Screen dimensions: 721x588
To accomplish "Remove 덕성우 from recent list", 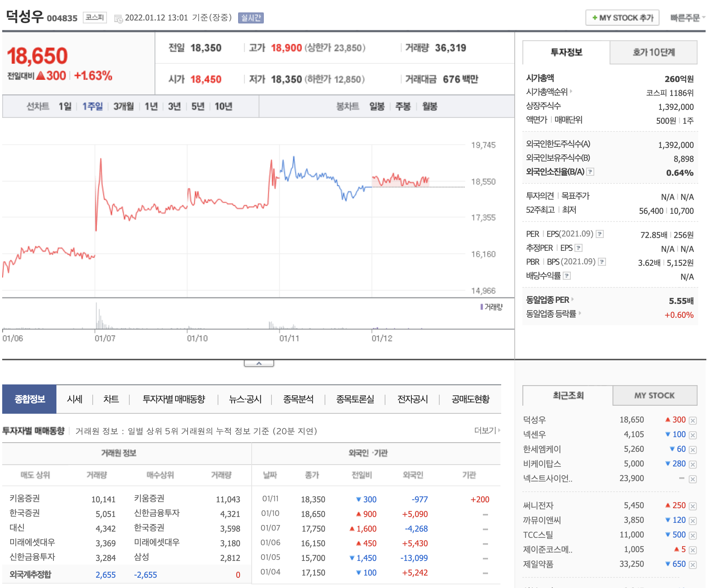I will [x=692, y=420].
